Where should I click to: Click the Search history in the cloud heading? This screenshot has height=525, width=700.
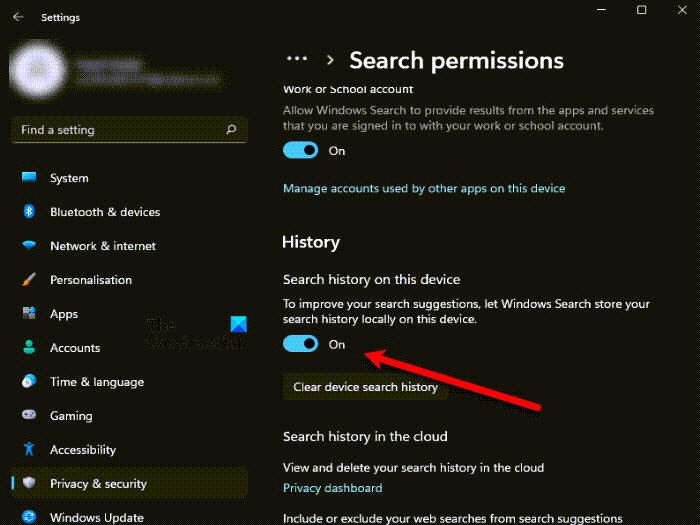pyautogui.click(x=365, y=436)
